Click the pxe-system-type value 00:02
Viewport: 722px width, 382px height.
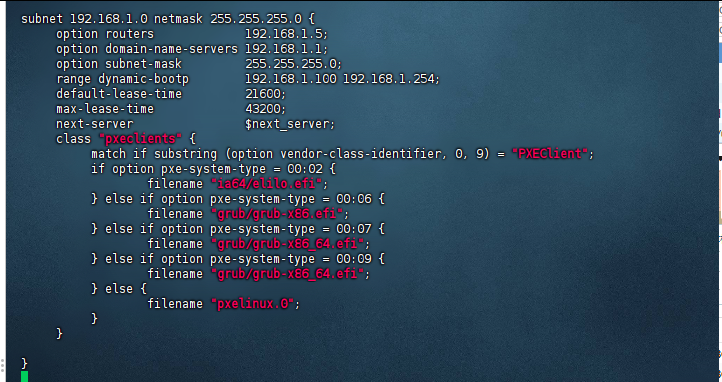pyautogui.click(x=305, y=169)
